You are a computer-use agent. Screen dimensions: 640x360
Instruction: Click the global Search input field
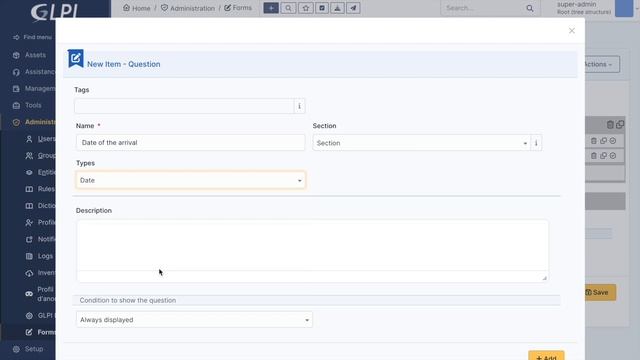coord(483,8)
